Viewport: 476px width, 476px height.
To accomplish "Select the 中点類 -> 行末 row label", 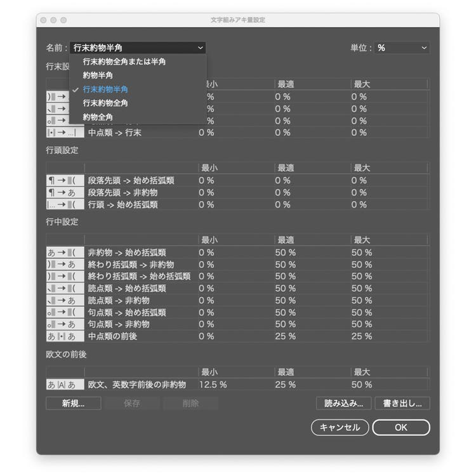I will coord(115,133).
